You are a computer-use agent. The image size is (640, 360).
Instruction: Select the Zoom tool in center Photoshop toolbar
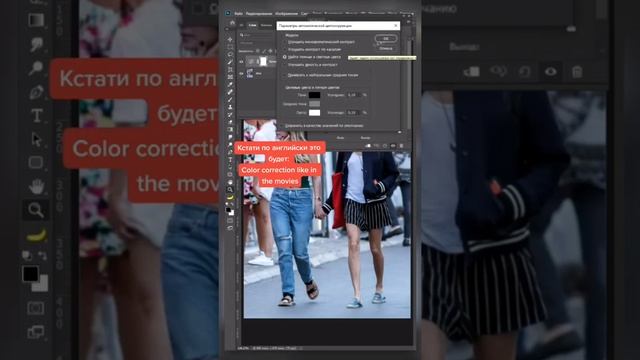tap(230, 189)
